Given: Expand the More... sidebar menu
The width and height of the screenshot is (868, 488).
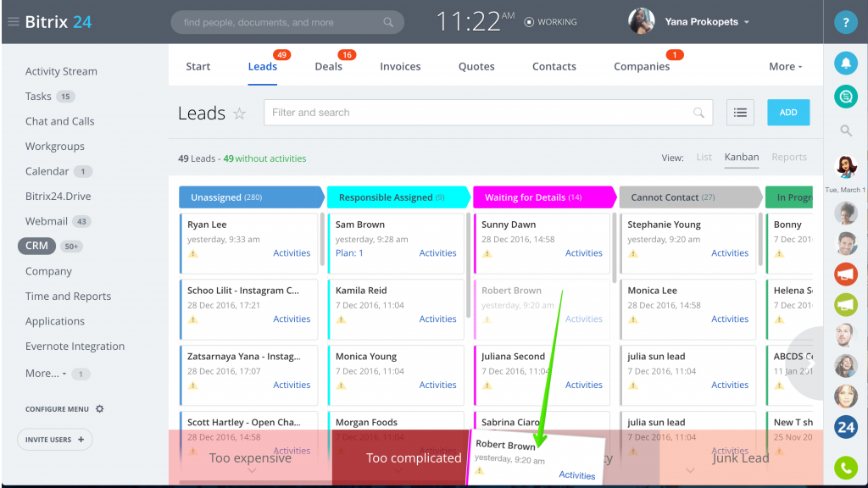Looking at the screenshot, I should pyautogui.click(x=46, y=374).
